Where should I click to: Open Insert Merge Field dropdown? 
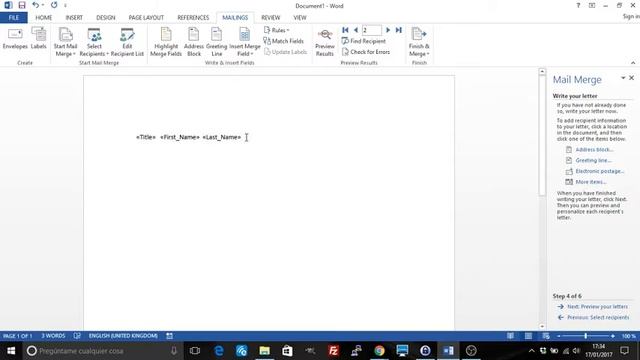pyautogui.click(x=244, y=42)
